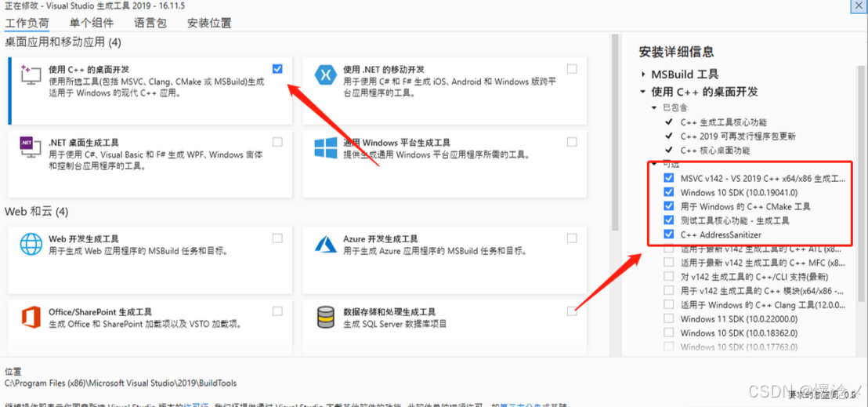Collapse the 可选 optional components group
The width and height of the screenshot is (868, 407).
[x=654, y=164]
